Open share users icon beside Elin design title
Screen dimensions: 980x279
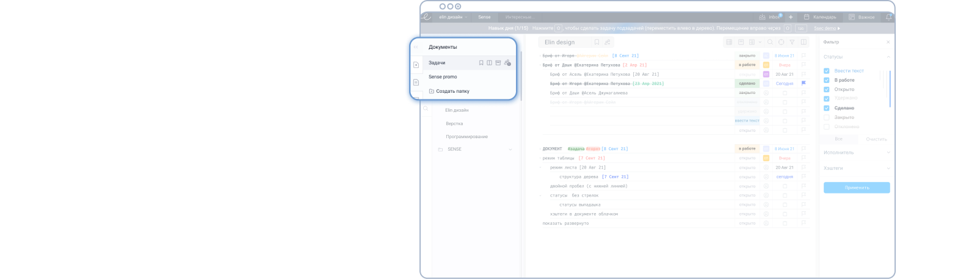(x=608, y=42)
